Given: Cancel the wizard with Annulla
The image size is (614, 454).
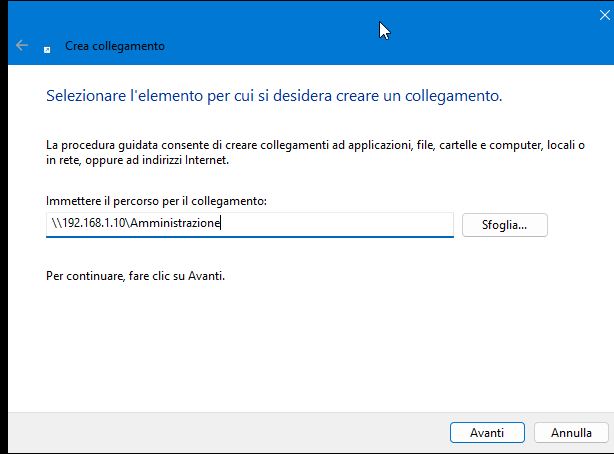Looking at the screenshot, I should [571, 432].
